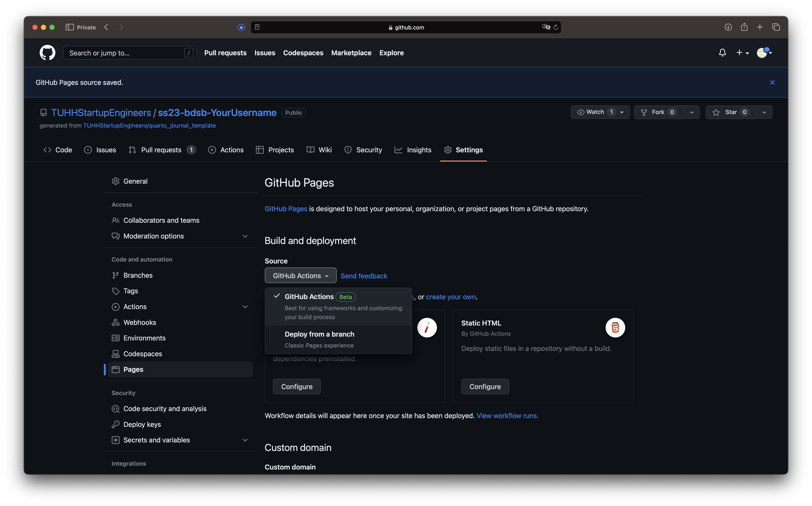This screenshot has height=506, width=812.
Task: Expand sidebar Actions settings chevron
Action: (x=245, y=307)
